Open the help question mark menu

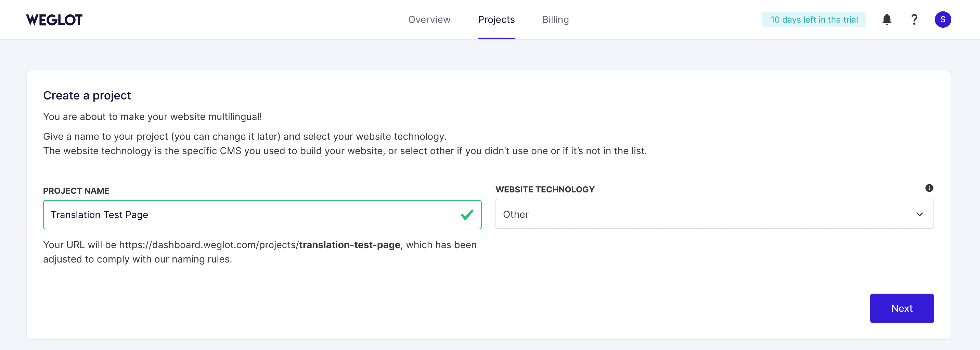tap(914, 19)
